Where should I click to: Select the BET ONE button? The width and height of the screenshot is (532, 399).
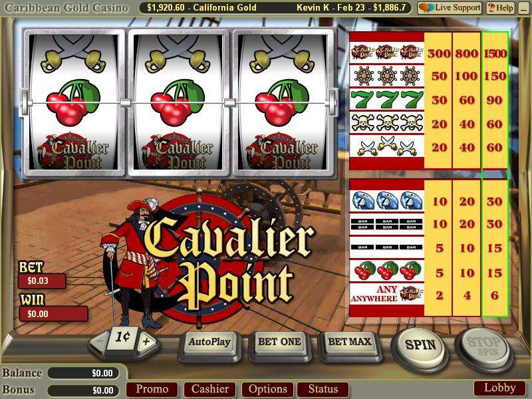279,342
